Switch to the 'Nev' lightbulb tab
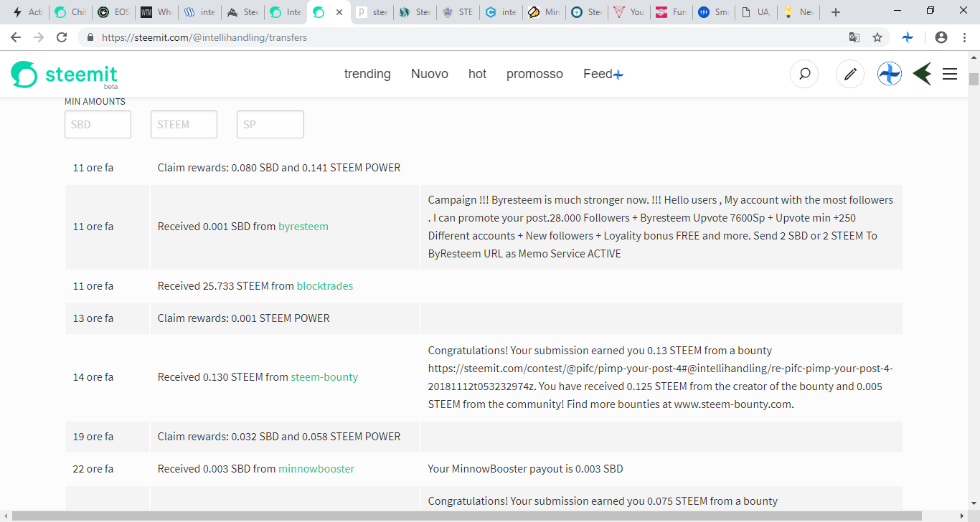This screenshot has width=980, height=522. point(800,12)
